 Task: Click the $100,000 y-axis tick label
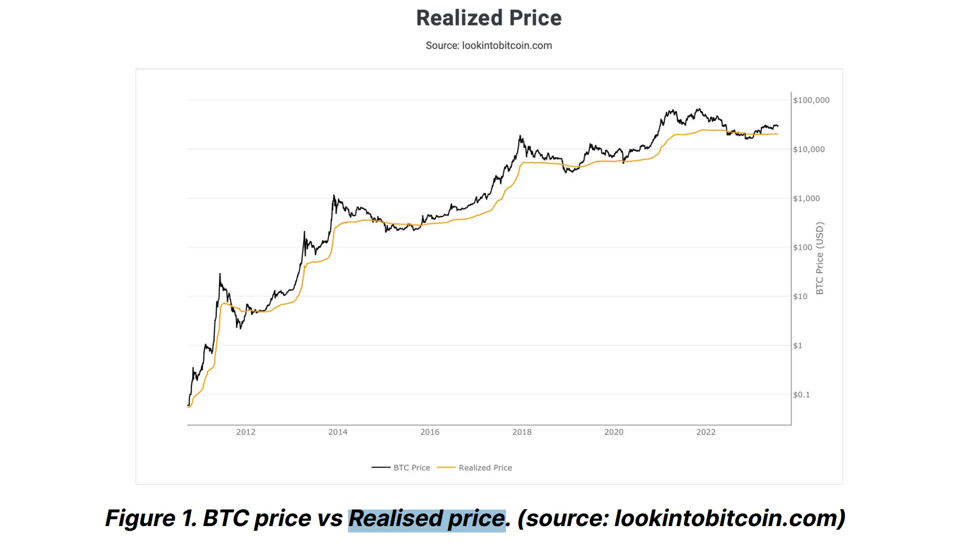(811, 100)
